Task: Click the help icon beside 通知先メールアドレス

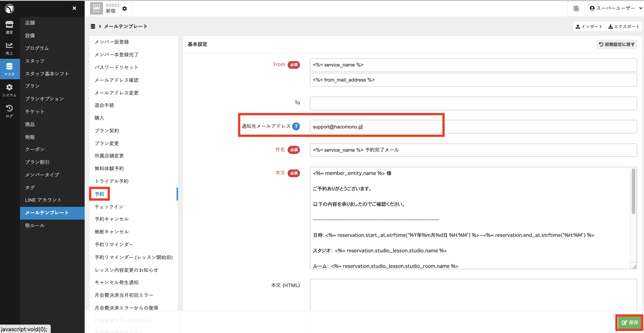Action: pos(296,126)
